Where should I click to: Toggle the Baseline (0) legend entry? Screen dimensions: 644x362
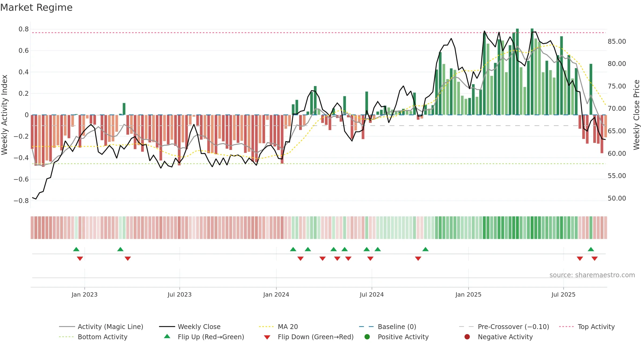[x=387, y=327]
